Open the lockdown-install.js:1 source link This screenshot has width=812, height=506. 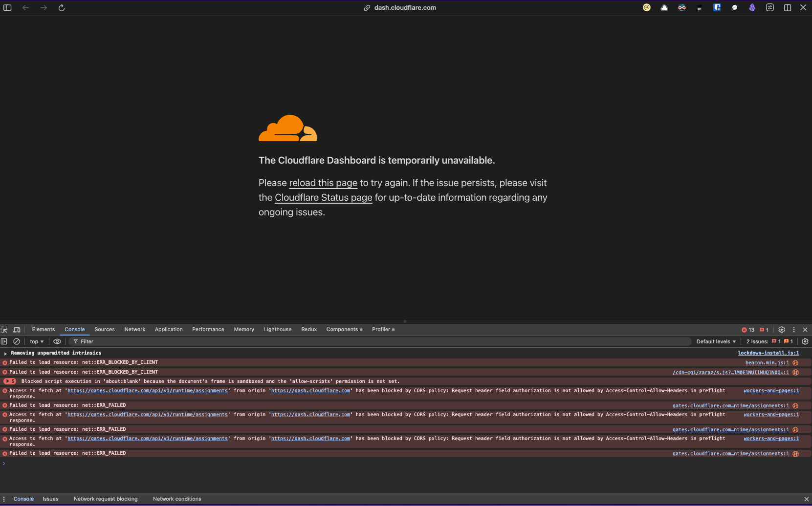coord(768,353)
